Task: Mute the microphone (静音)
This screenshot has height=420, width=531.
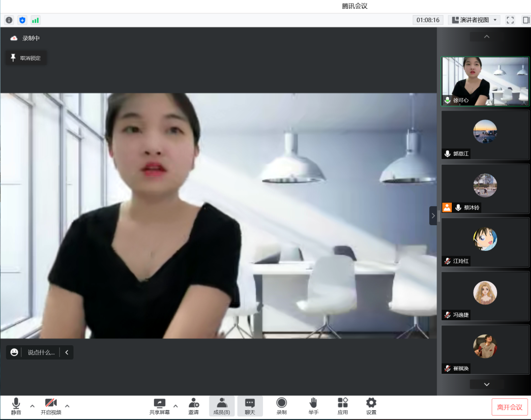Action: coord(16,406)
